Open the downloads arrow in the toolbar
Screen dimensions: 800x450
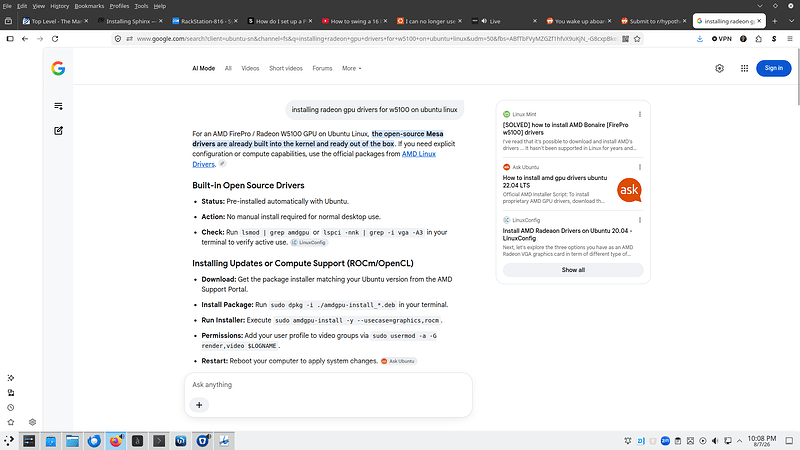(x=699, y=39)
